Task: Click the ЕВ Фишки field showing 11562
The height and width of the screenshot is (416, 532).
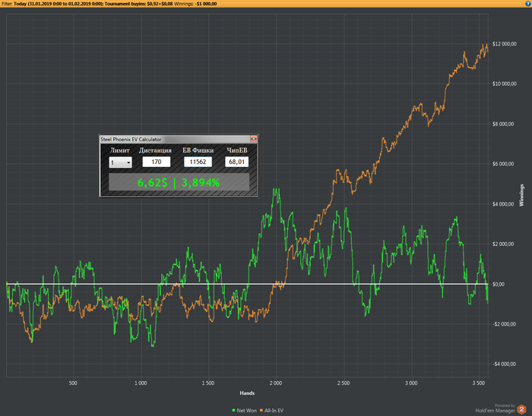Action: click(198, 162)
